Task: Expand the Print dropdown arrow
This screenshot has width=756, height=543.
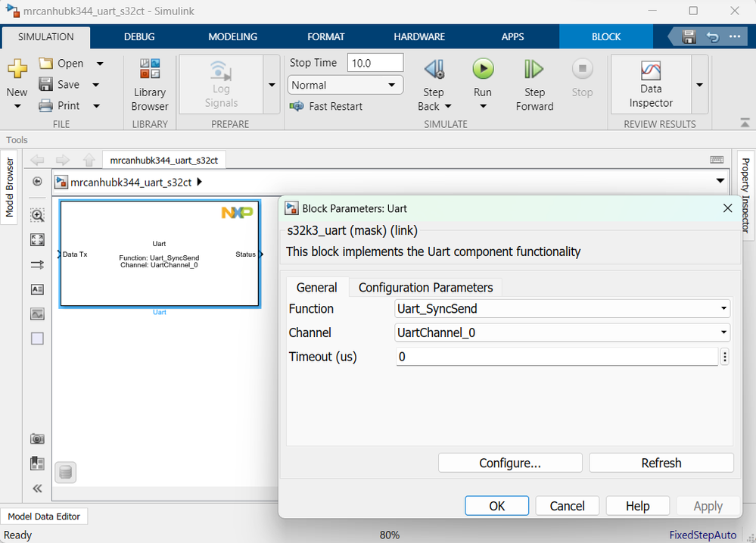Action: pos(96,106)
